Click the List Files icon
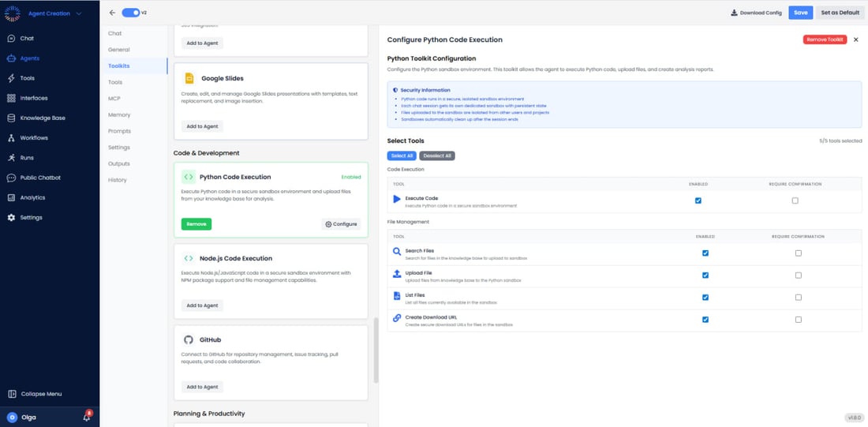Viewport: 868px width, 427px height. (x=396, y=296)
